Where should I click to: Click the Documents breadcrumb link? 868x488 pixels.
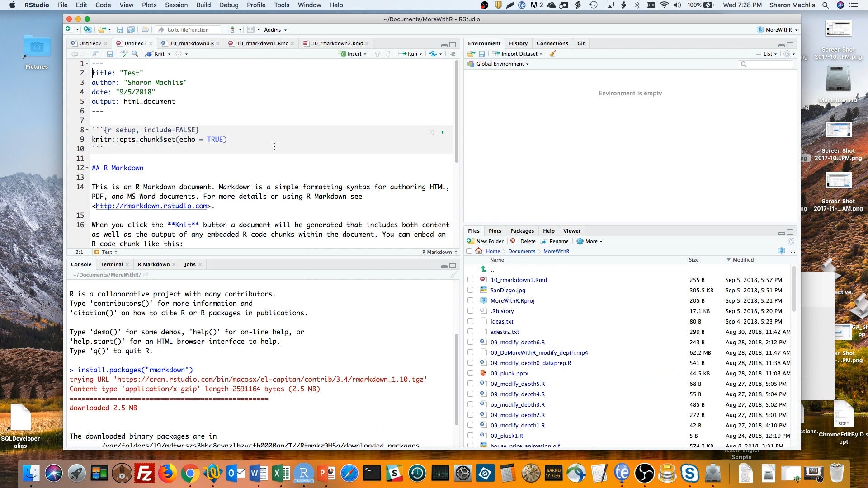[x=521, y=251]
